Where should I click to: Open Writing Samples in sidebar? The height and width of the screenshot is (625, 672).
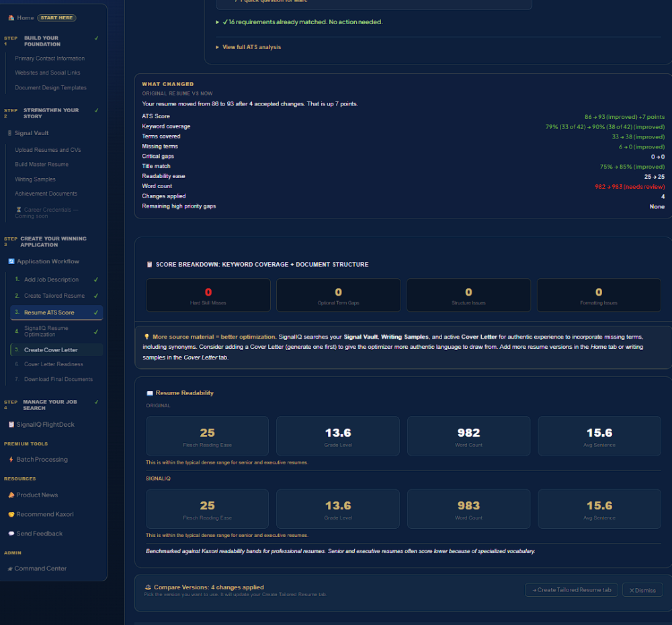35,179
